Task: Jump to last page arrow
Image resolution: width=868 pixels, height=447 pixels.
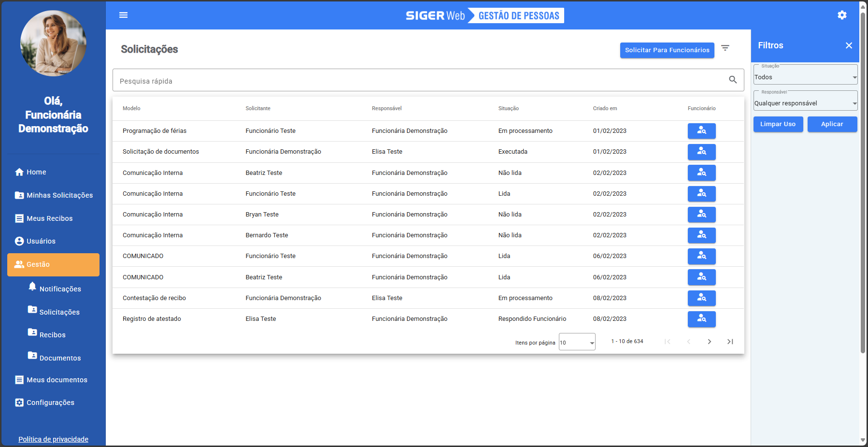Action: 730,342
